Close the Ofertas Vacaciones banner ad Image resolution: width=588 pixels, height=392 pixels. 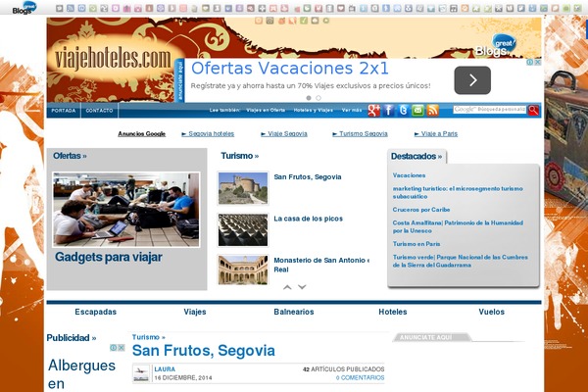point(538,62)
